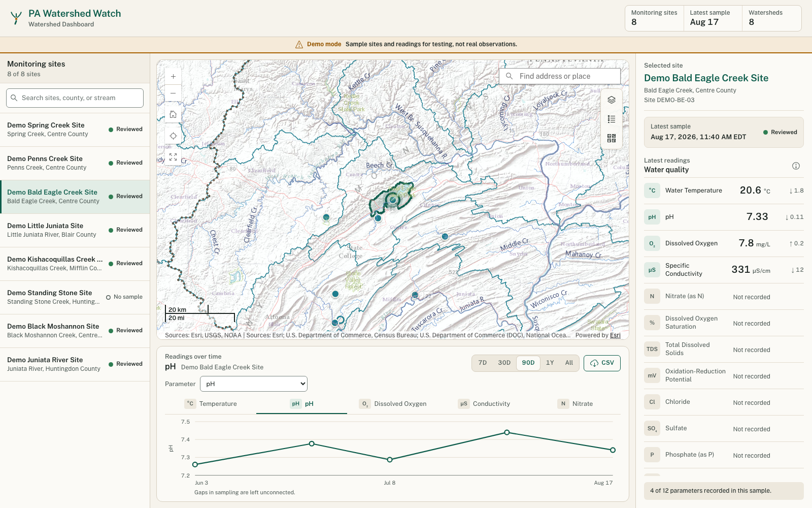Viewport: 812px width, 508px height.
Task: Click the Phosphate P icon
Action: click(x=652, y=455)
